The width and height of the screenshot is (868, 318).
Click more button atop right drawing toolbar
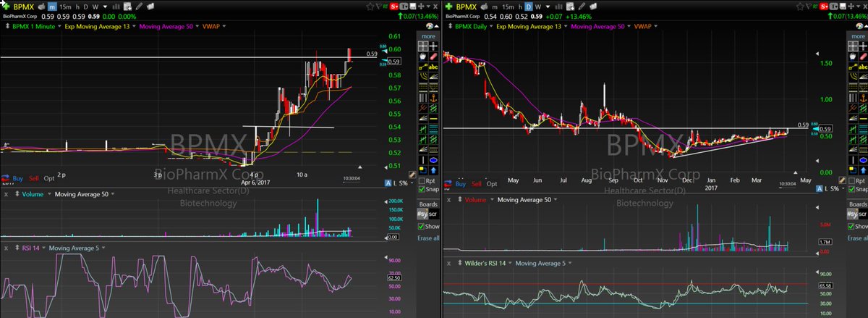pos(858,35)
